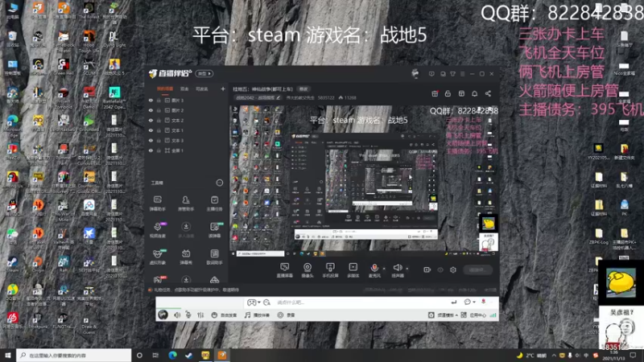The height and width of the screenshot is (362, 644).
Task: Click the bell notification icon in the header
Action: (474, 93)
